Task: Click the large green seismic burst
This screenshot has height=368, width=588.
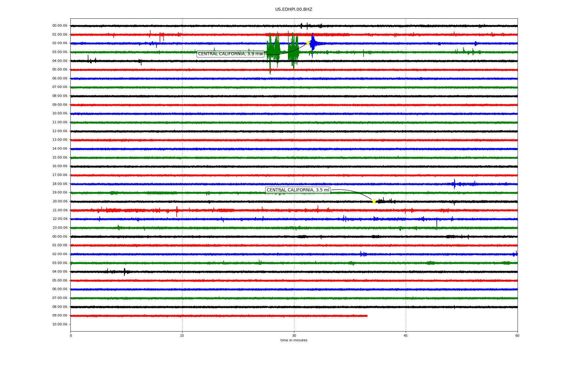Action: point(273,49)
